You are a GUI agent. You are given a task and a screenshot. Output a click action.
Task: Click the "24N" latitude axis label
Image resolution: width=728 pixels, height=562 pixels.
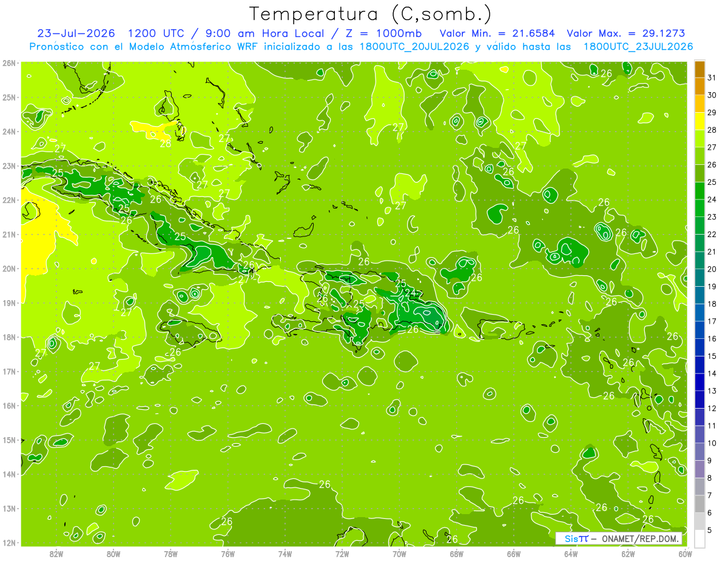[9, 132]
